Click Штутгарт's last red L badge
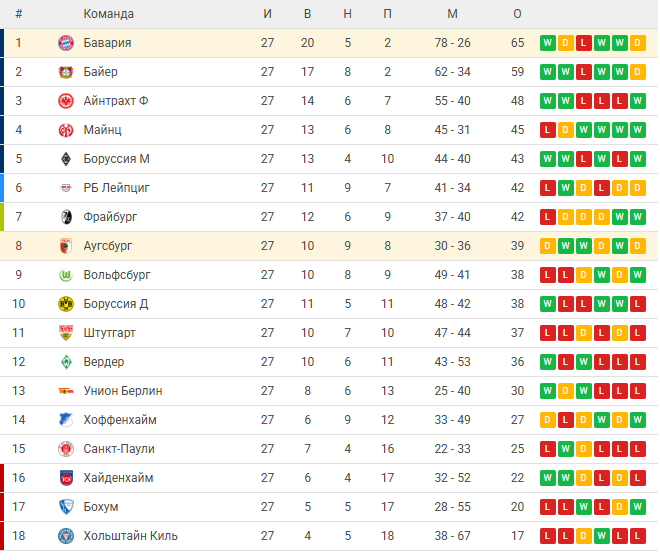 point(638,333)
